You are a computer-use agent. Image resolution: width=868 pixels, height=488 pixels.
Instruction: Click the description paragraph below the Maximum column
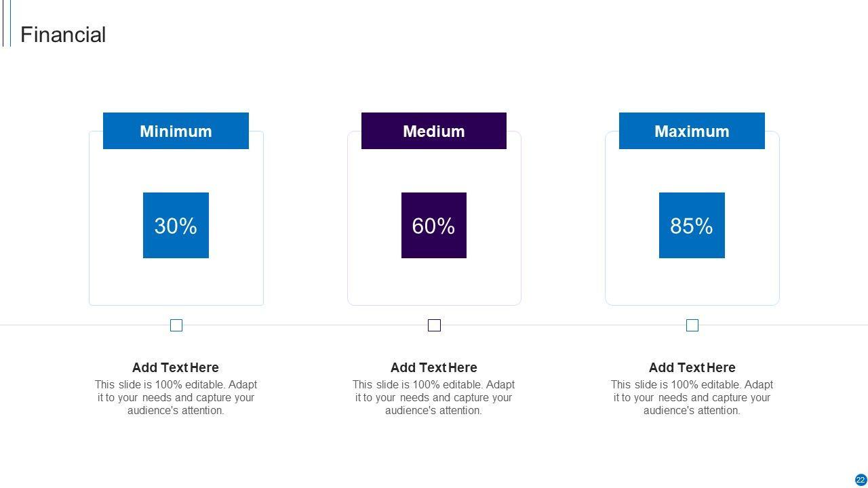coord(692,397)
